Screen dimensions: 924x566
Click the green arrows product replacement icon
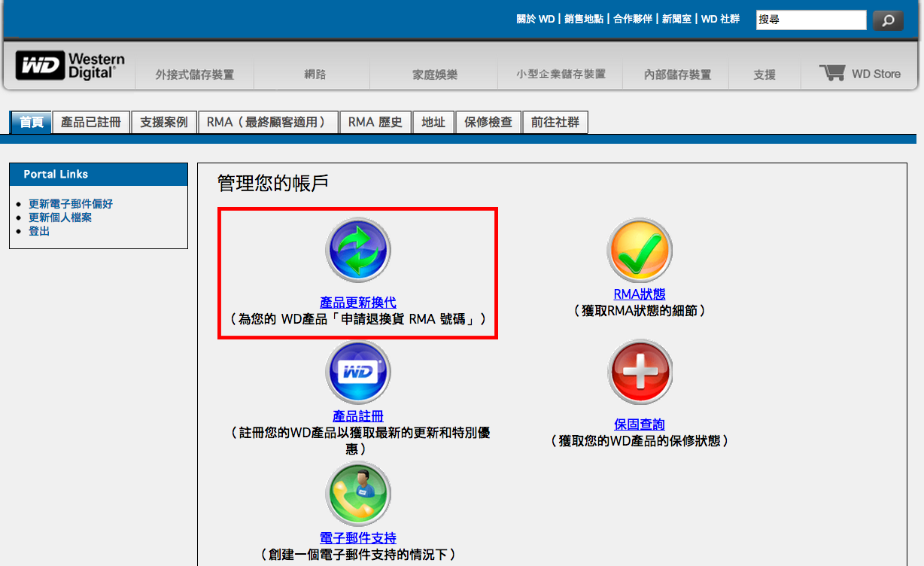[x=357, y=251]
